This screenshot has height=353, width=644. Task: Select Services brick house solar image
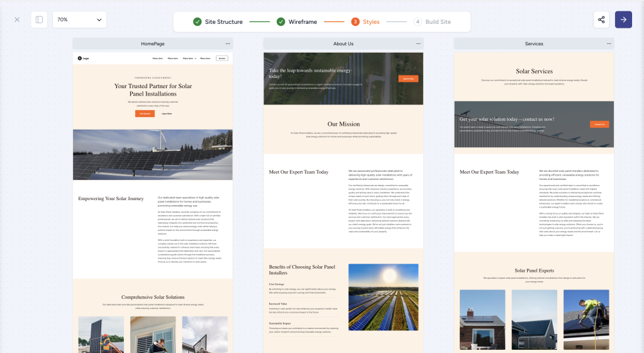[x=482, y=320]
